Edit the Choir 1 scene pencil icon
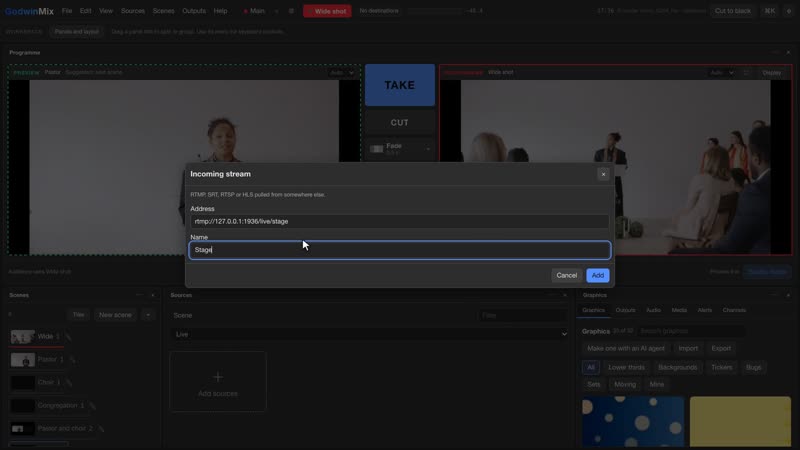 click(x=69, y=382)
